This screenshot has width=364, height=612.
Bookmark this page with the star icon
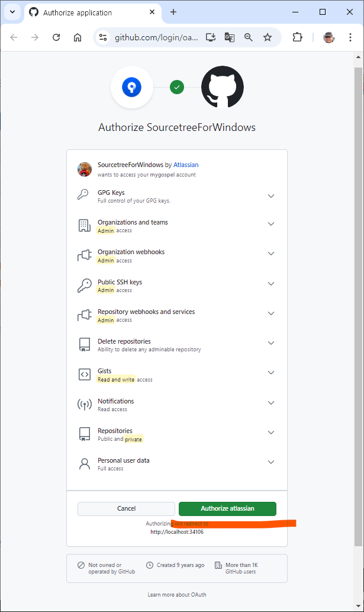click(268, 37)
